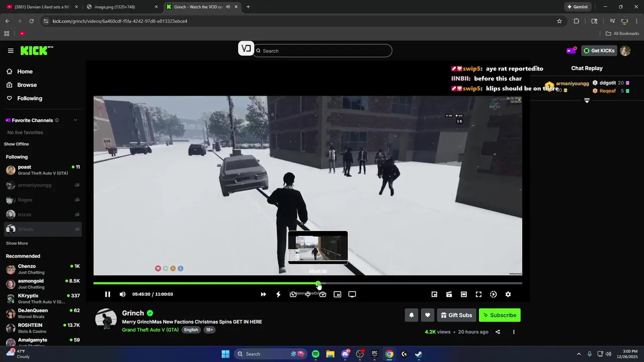Open DeJenQueen recommended channel
The width and height of the screenshot is (644, 362).
pos(42,313)
